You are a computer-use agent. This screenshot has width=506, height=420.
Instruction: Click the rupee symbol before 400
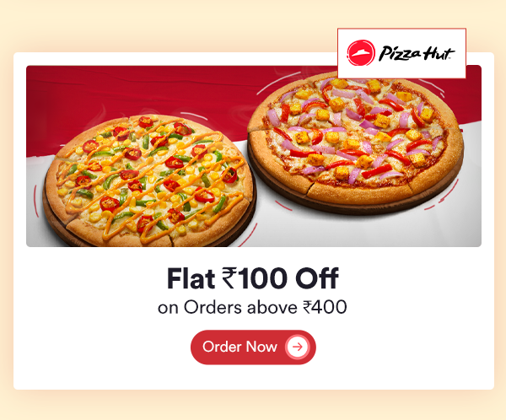(307, 307)
